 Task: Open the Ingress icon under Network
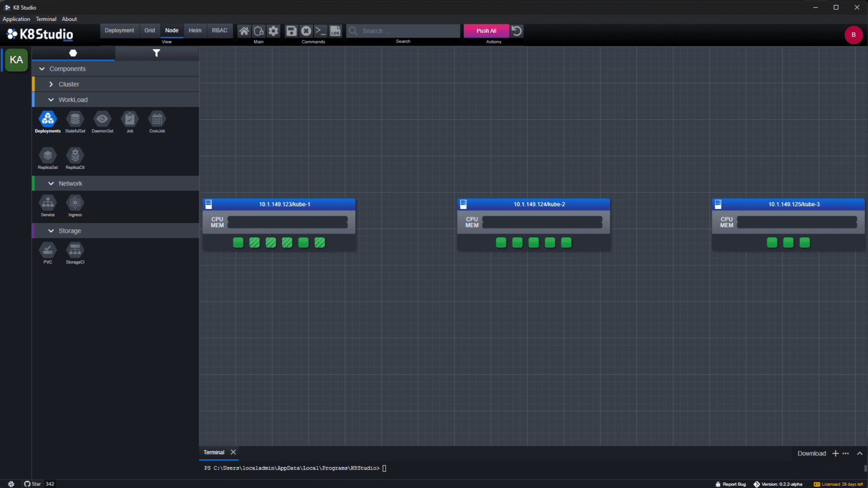tap(75, 202)
